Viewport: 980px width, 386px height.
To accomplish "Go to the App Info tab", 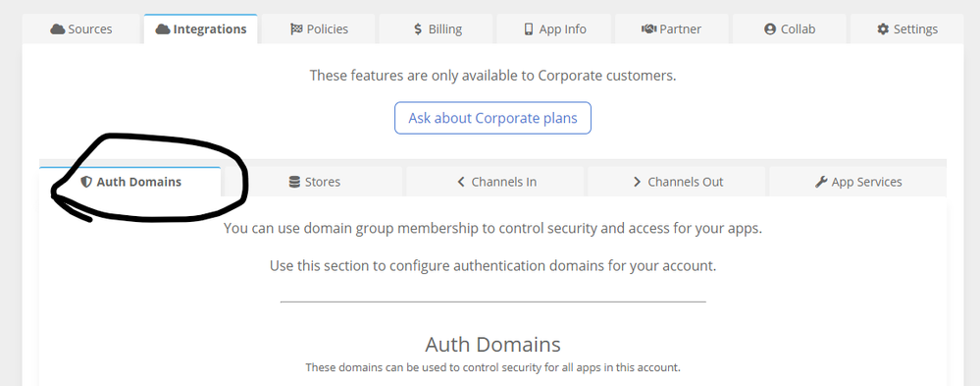I will [554, 28].
